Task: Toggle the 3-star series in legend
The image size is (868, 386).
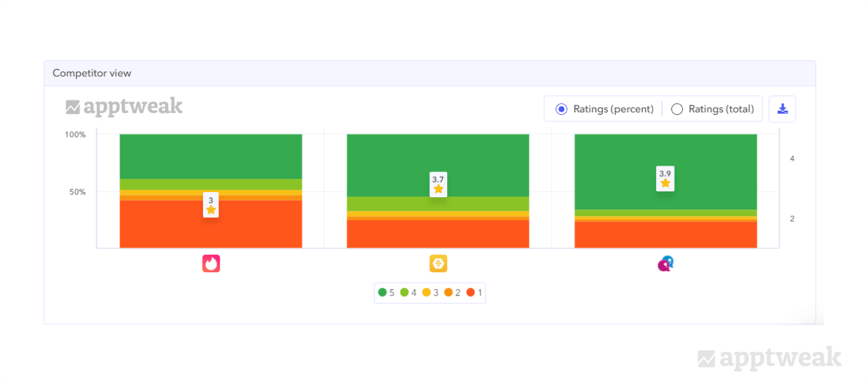Action: click(x=430, y=292)
